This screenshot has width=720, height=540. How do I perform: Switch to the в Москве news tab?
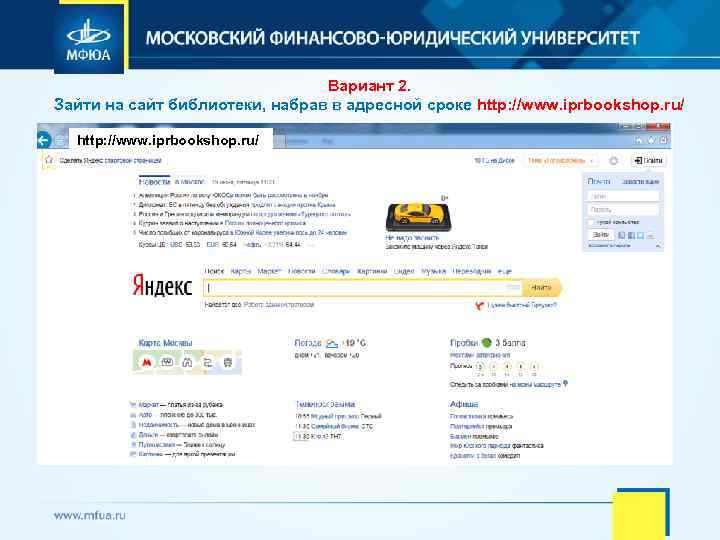tap(189, 181)
